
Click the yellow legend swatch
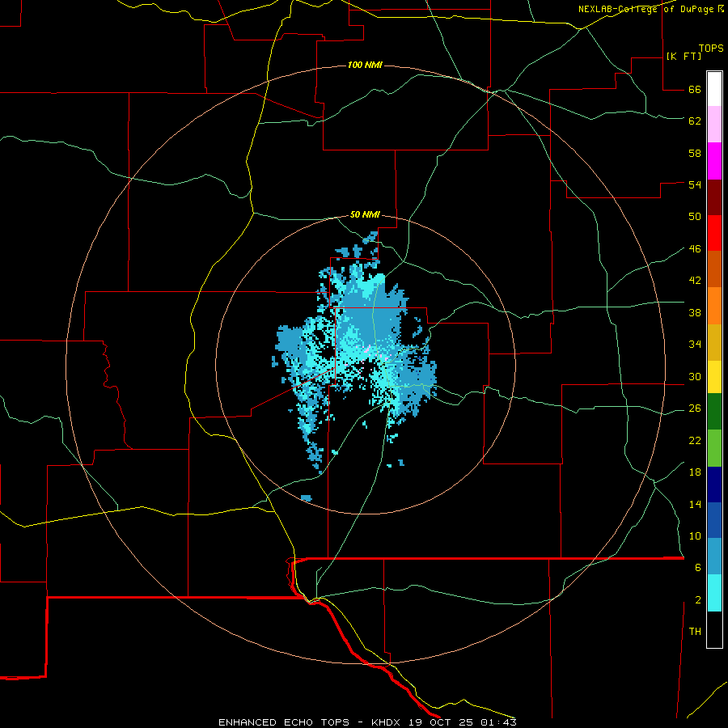point(714,376)
